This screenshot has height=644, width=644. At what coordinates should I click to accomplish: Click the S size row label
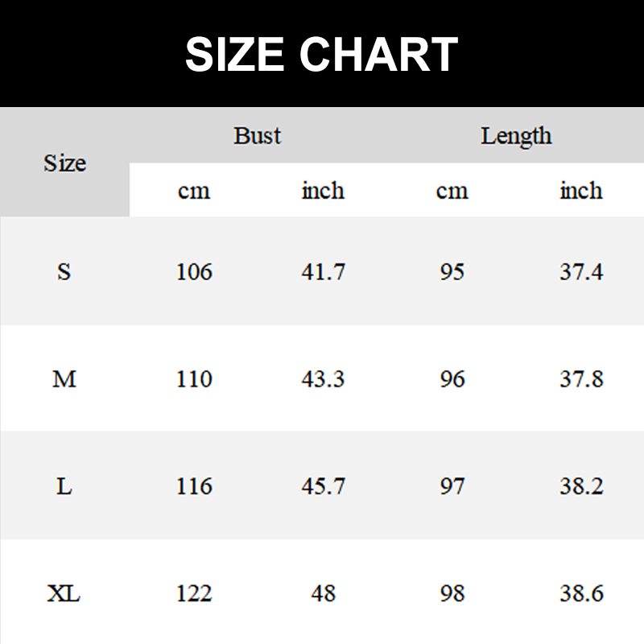(x=64, y=272)
